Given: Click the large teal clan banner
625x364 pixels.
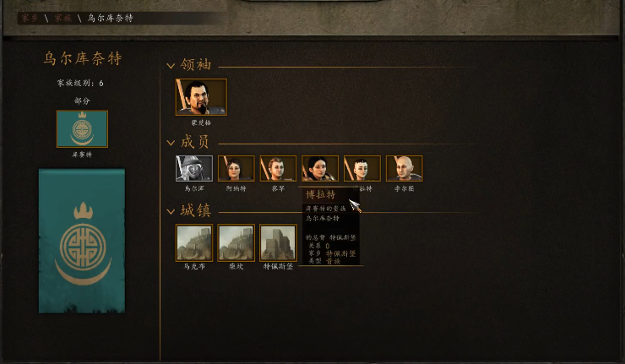Looking at the screenshot, I should (x=82, y=241).
